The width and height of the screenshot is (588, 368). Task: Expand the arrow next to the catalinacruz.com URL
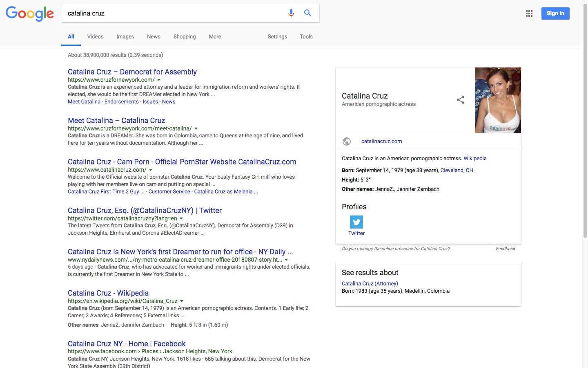click(x=151, y=170)
